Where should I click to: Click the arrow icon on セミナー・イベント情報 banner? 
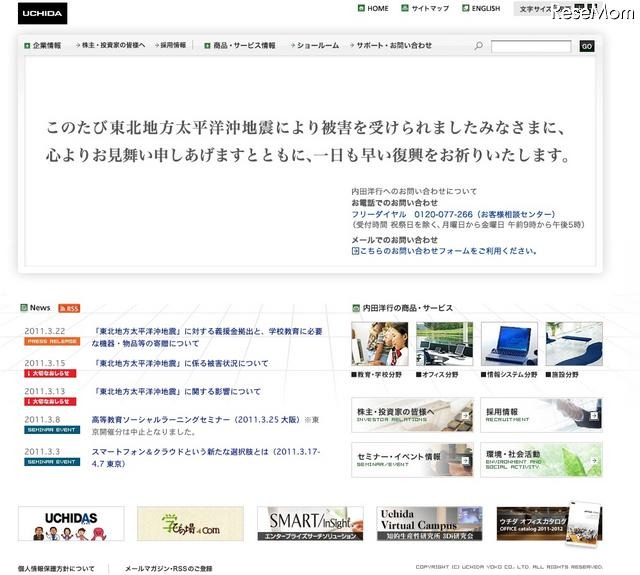click(x=465, y=460)
